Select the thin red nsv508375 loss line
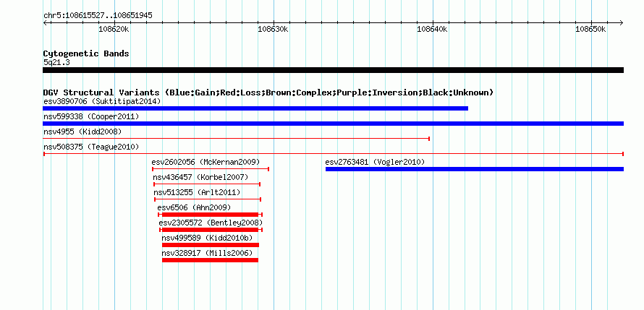The width and height of the screenshot is (644, 310). pyautogui.click(x=333, y=154)
